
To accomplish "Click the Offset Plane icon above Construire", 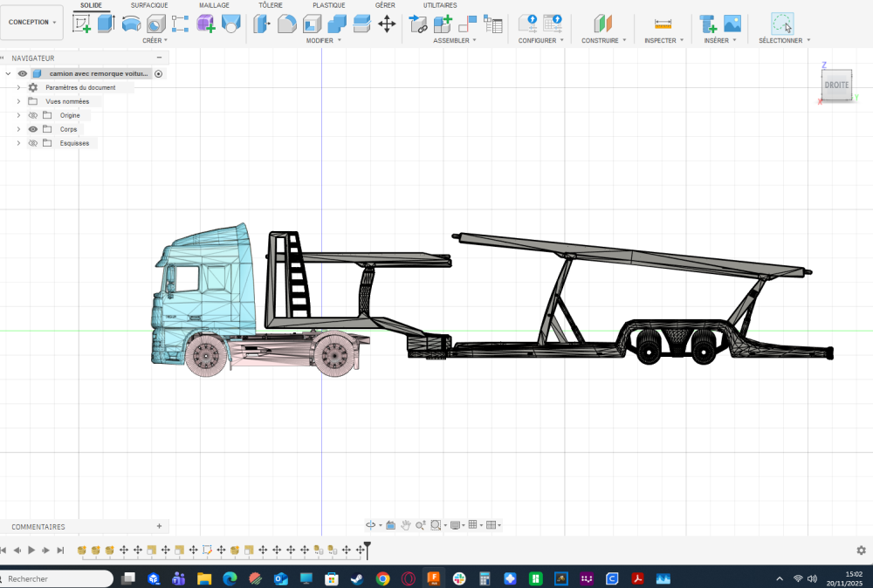I will tap(603, 24).
